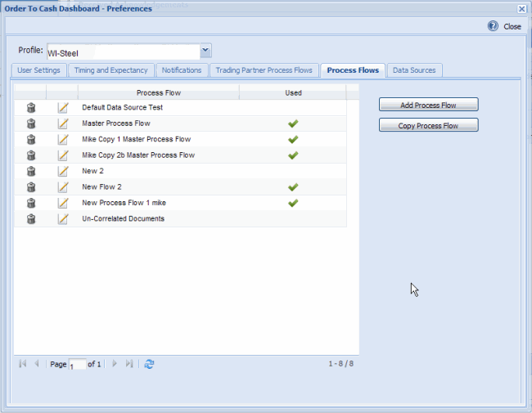Click Used checkmark for New Flow 2
The width and height of the screenshot is (532, 413).
pyautogui.click(x=293, y=187)
